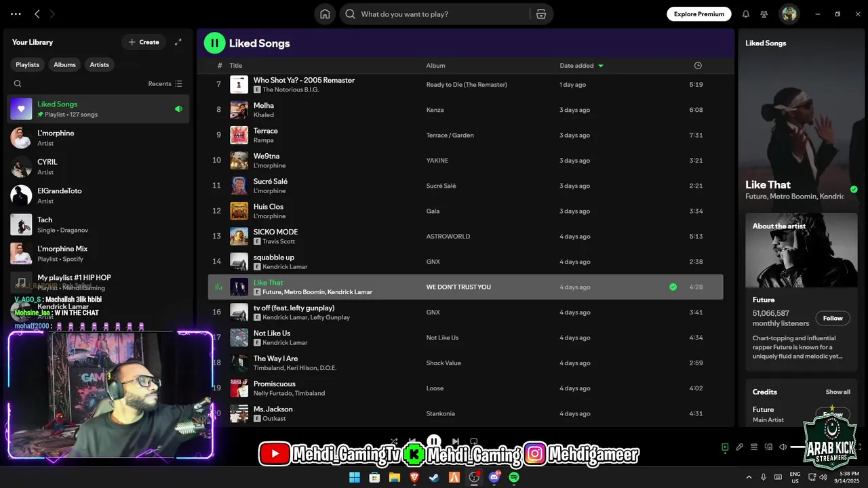
Task: Open the About the artist Future photo
Action: coord(802,250)
